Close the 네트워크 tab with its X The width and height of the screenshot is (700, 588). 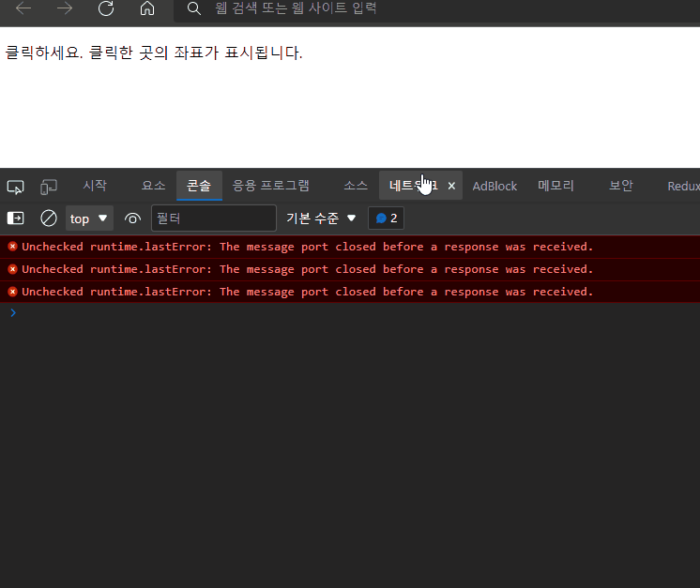[x=451, y=186]
